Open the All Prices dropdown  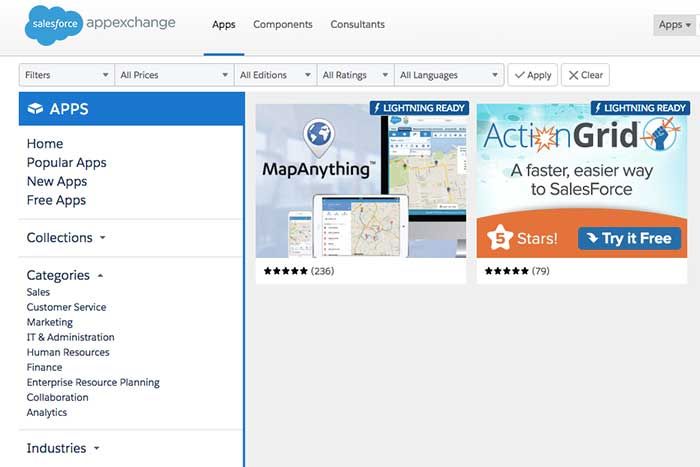(x=174, y=75)
